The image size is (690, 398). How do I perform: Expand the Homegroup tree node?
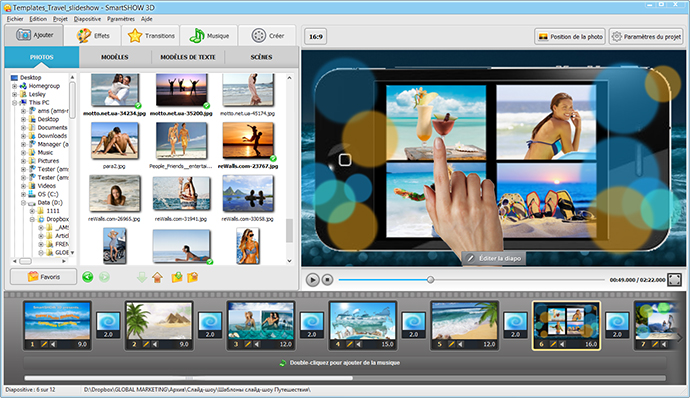click(15, 86)
